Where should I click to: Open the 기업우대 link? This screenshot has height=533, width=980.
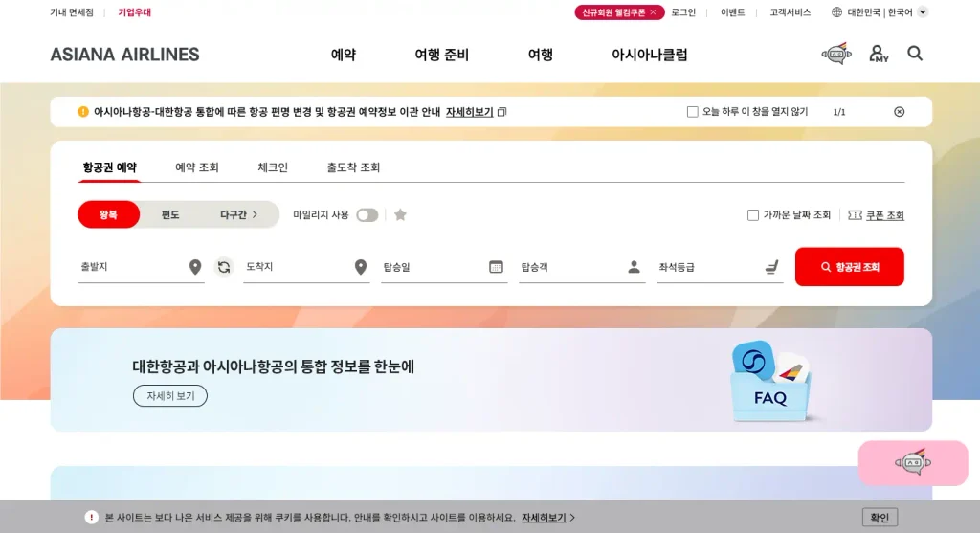click(x=134, y=11)
